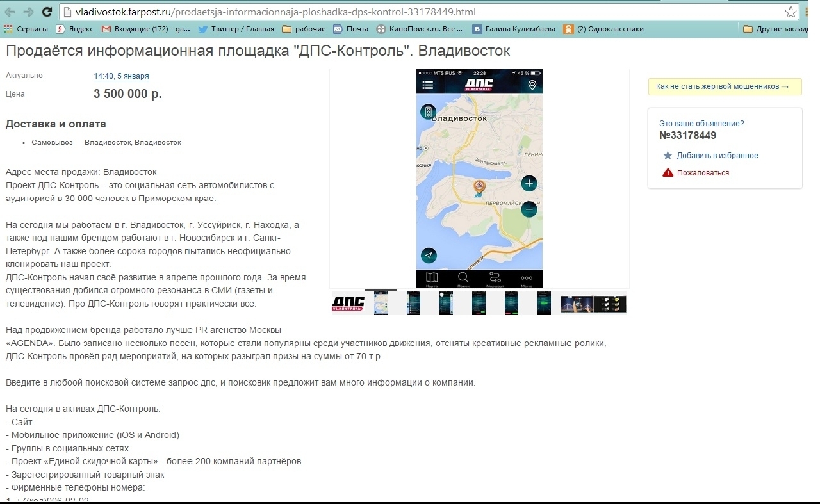This screenshot has height=504, width=820.
Task: Open the рабочие bookmarks folder
Action: 304,29
